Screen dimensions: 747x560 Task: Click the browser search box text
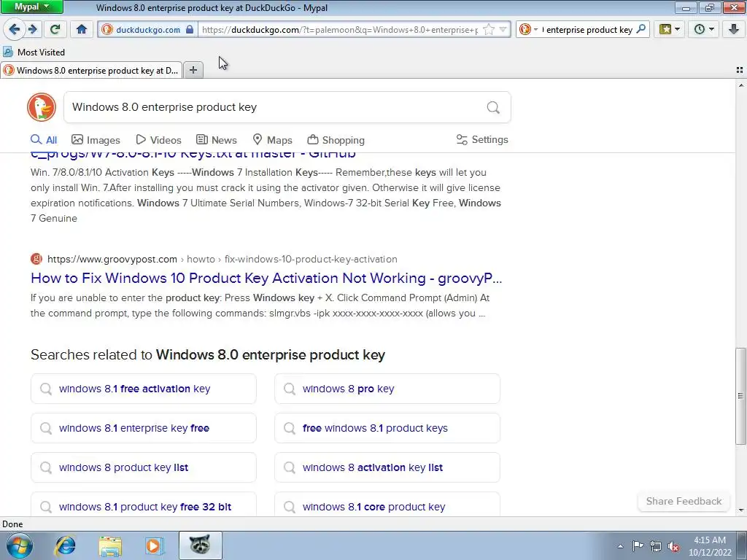tap(588, 29)
